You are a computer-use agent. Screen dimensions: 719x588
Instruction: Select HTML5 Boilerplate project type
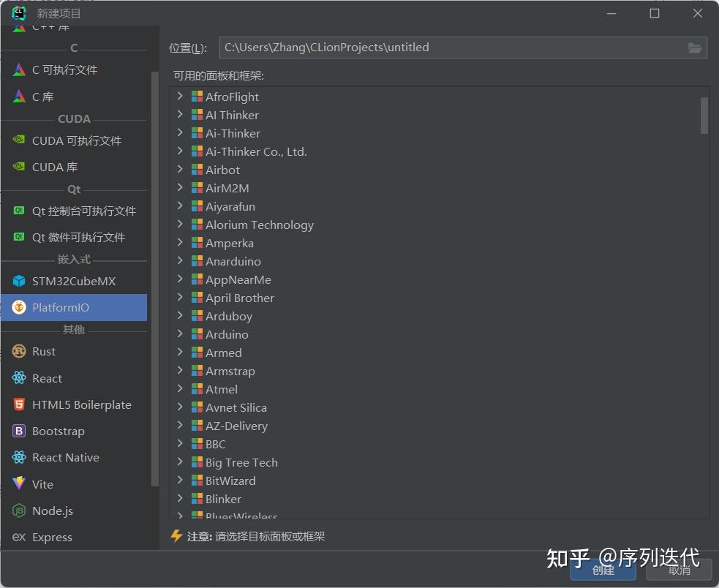(x=74, y=404)
